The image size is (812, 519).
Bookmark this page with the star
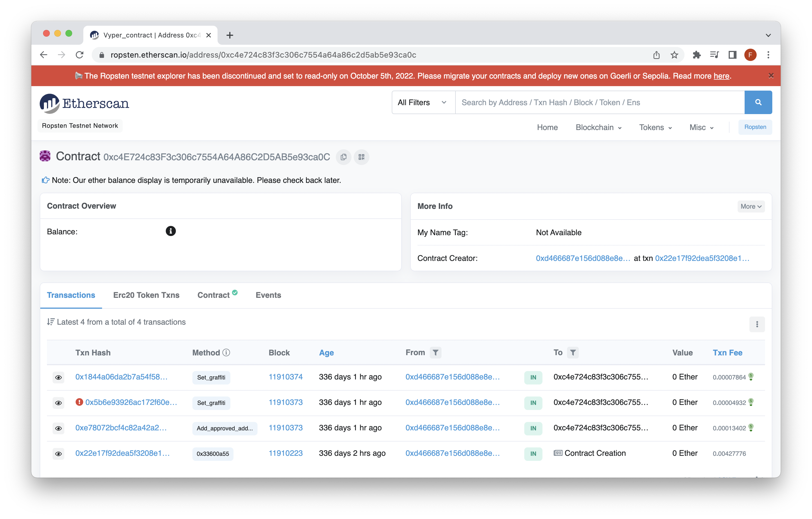click(674, 55)
